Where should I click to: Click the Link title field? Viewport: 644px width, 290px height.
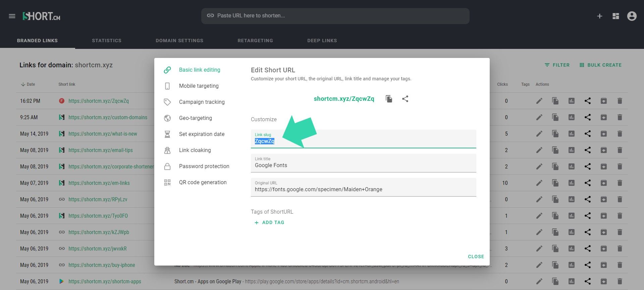(x=363, y=163)
